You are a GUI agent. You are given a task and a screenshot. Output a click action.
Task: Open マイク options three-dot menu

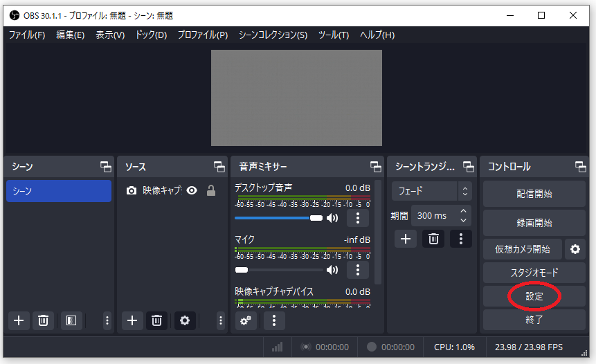[x=358, y=270]
